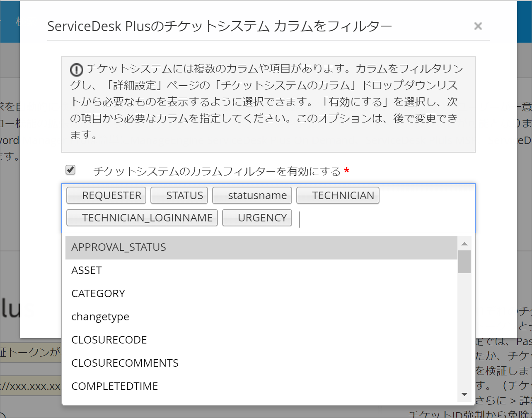Select APPROVAL_STATUS from the dropdown list
This screenshot has height=418, width=532.
tap(261, 247)
